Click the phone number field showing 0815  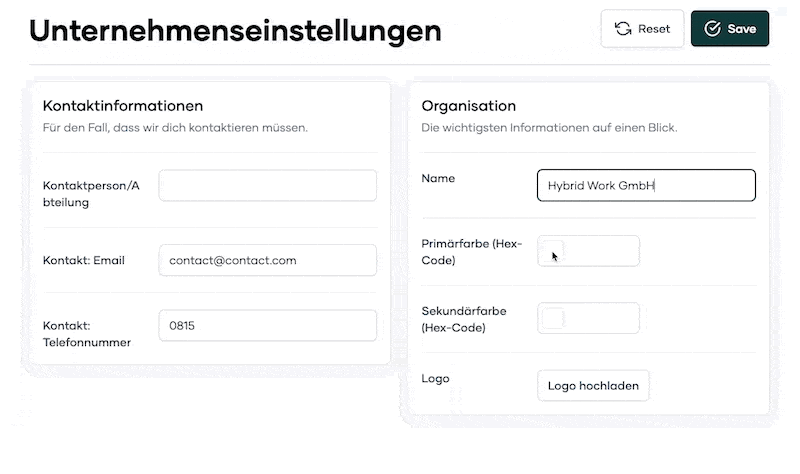coord(267,326)
